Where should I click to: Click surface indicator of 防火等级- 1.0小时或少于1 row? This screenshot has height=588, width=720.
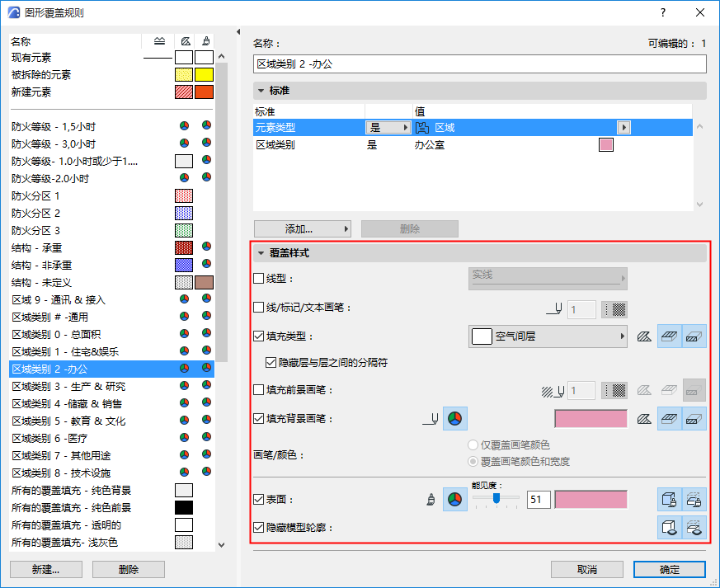[207, 160]
